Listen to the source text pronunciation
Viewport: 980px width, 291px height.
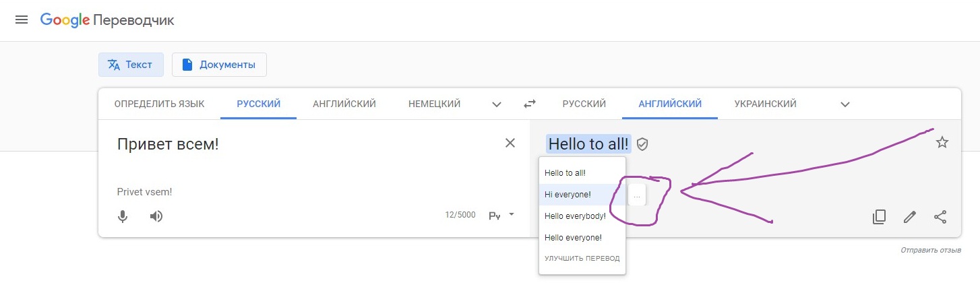(156, 216)
